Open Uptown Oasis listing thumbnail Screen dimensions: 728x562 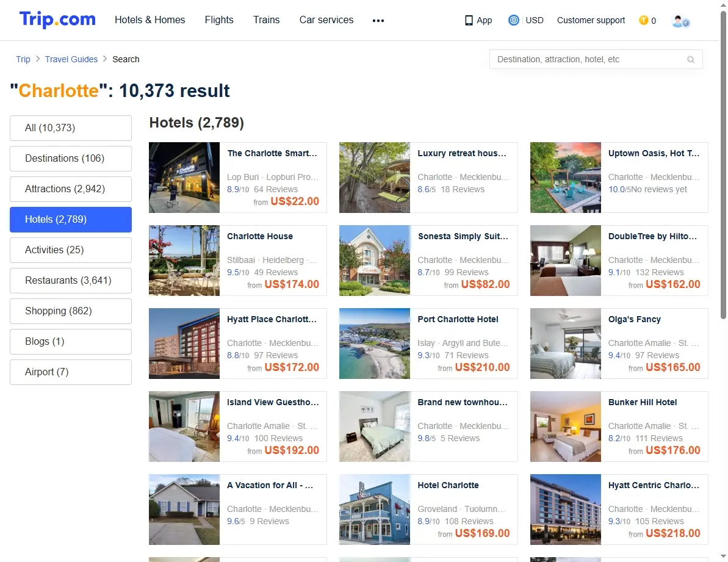point(566,178)
